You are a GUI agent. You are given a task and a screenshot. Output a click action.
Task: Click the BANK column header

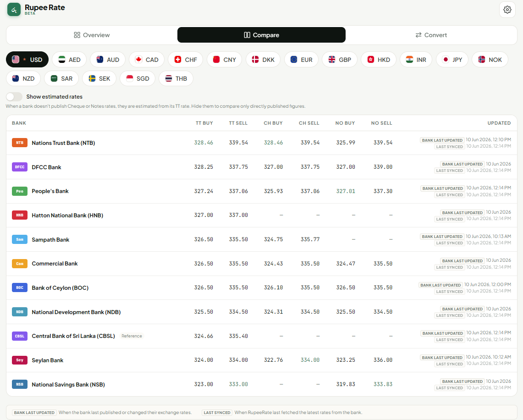tap(19, 123)
